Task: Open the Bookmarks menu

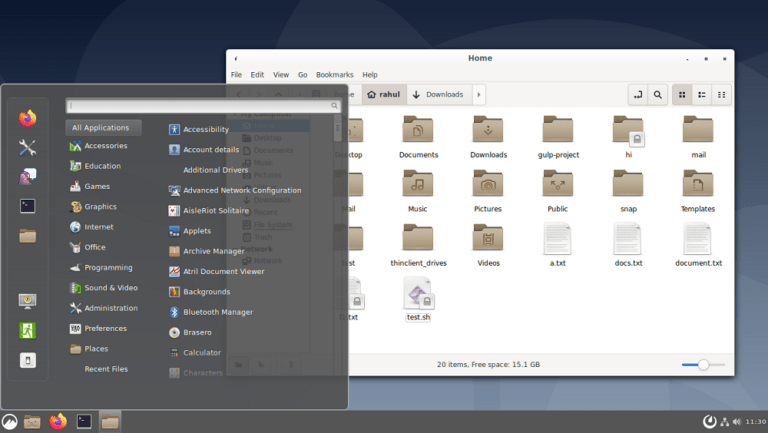Action: (x=334, y=75)
